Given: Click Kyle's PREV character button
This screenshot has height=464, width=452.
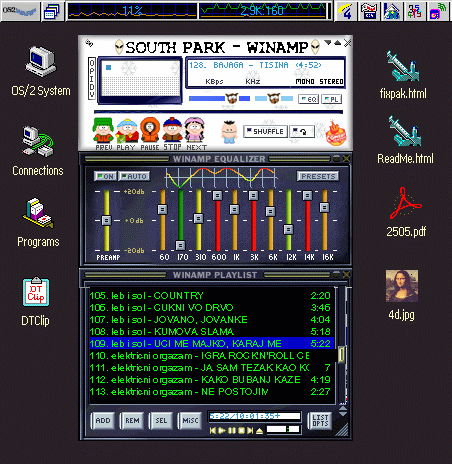Looking at the screenshot, I should tap(103, 130).
